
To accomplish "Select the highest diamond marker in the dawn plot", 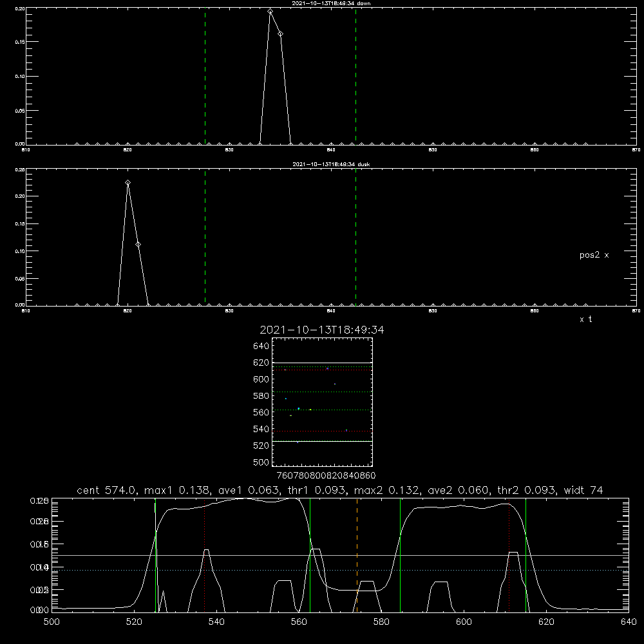I will pyautogui.click(x=270, y=12).
